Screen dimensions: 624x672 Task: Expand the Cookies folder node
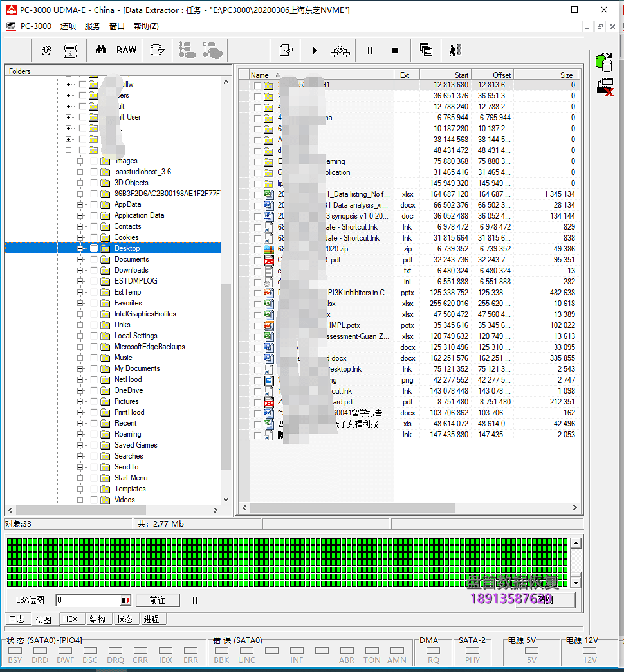tap(80, 237)
